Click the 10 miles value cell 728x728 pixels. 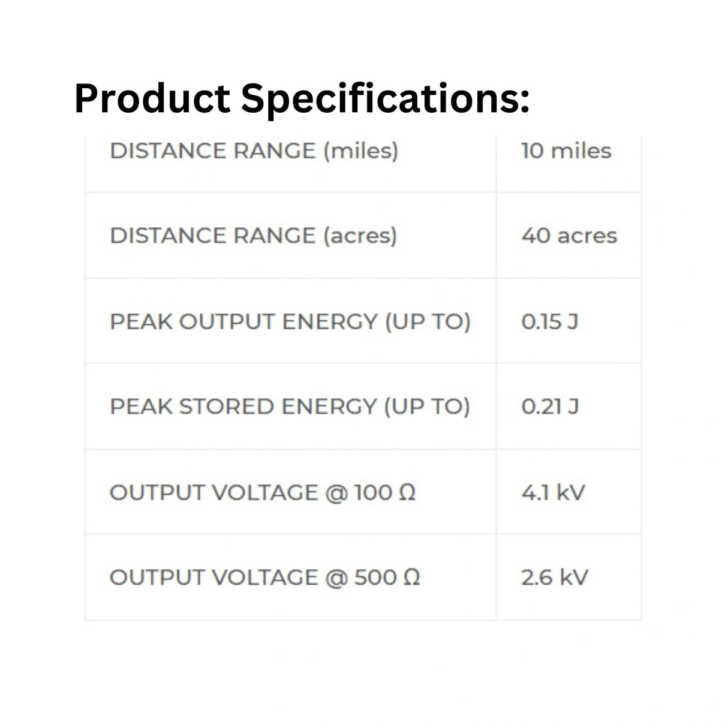(566, 151)
